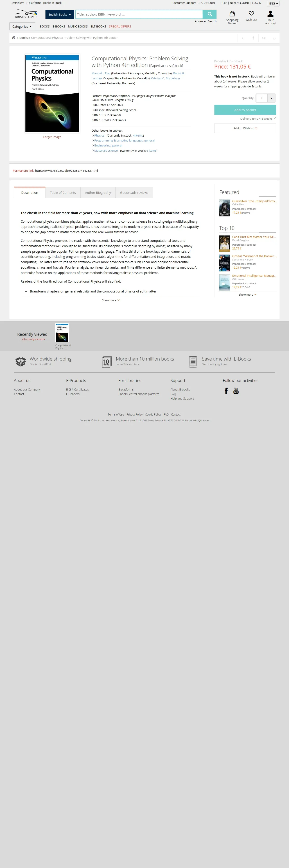The height and width of the screenshot is (868, 289).
Task: Click the Computational Physics book cover image
Action: pos(52,94)
